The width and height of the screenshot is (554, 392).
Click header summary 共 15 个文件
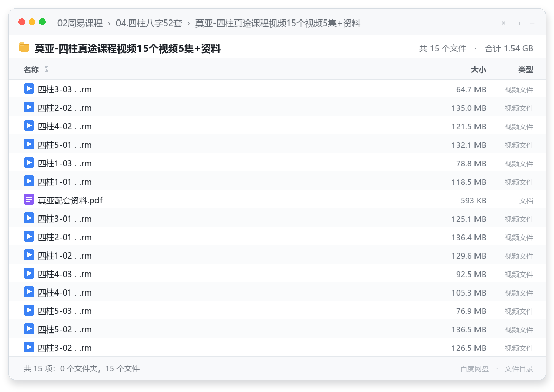click(443, 48)
